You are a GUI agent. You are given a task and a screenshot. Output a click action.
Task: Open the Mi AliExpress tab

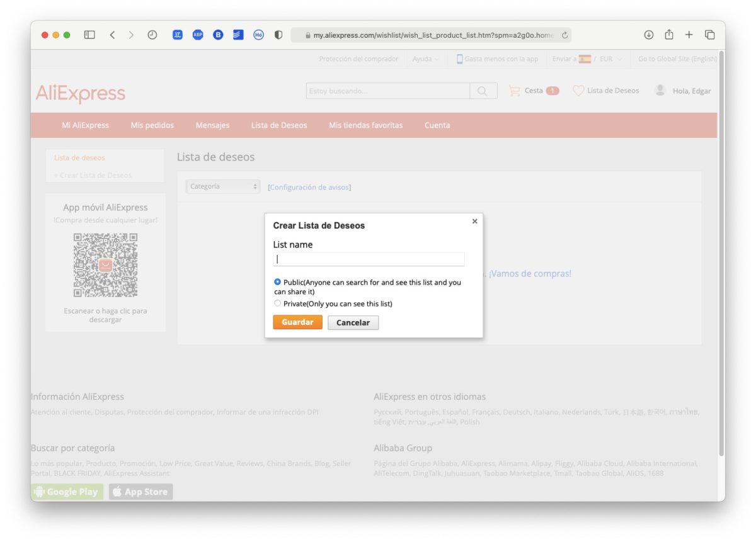(x=85, y=125)
